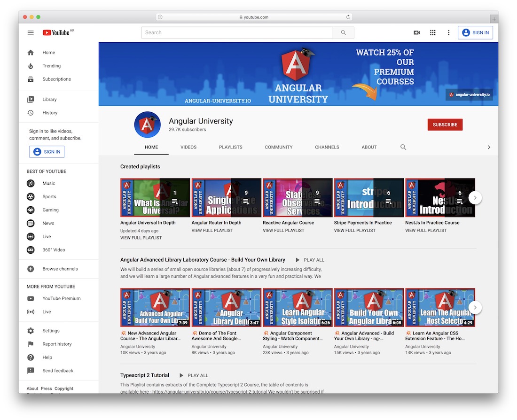Open angular-university.io banner link
This screenshot has height=420, width=517.
coord(469,94)
